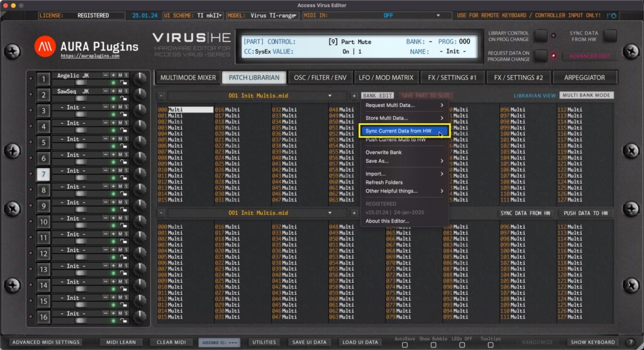The height and width of the screenshot is (350, 644).
Task: Click Show Keyboard button
Action: point(592,342)
